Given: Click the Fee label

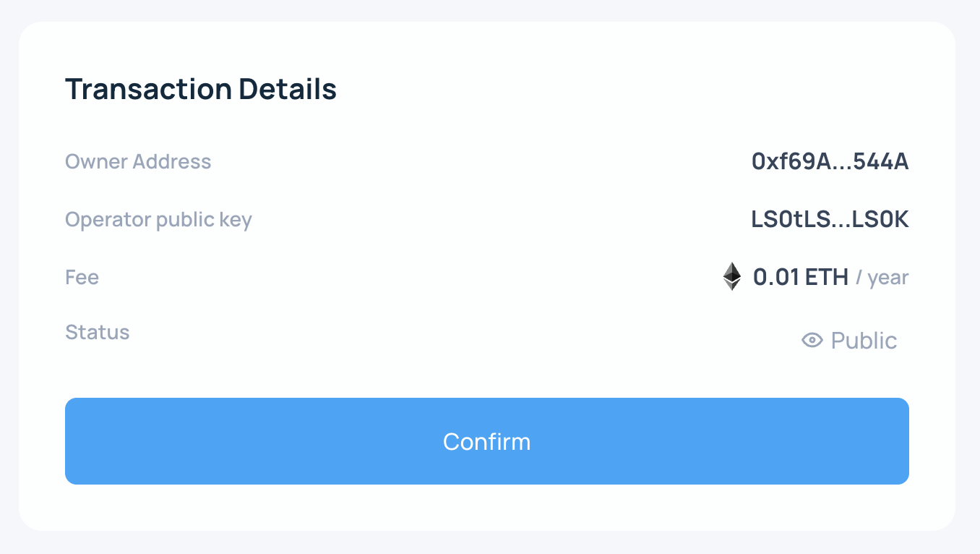Looking at the screenshot, I should pos(82,277).
